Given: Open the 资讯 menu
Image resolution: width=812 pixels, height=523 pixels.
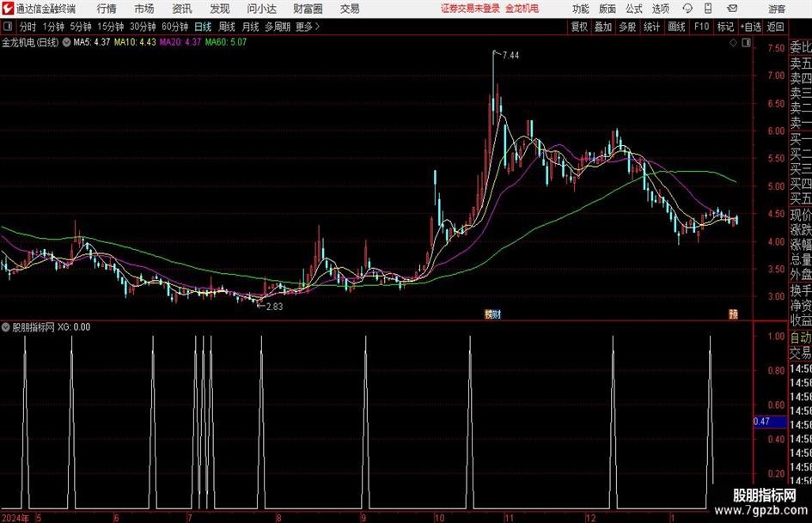Looking at the screenshot, I should pos(182,9).
